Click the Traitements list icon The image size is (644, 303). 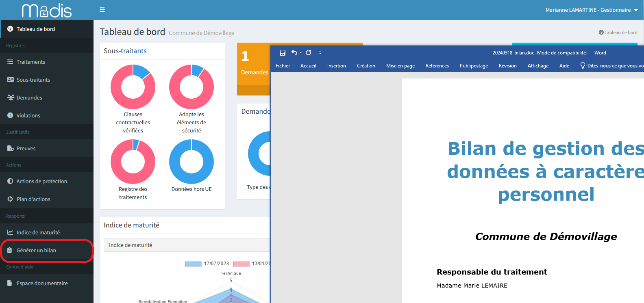tap(10, 62)
